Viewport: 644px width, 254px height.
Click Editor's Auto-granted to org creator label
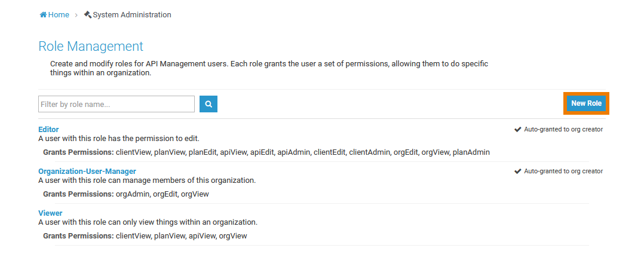point(563,129)
